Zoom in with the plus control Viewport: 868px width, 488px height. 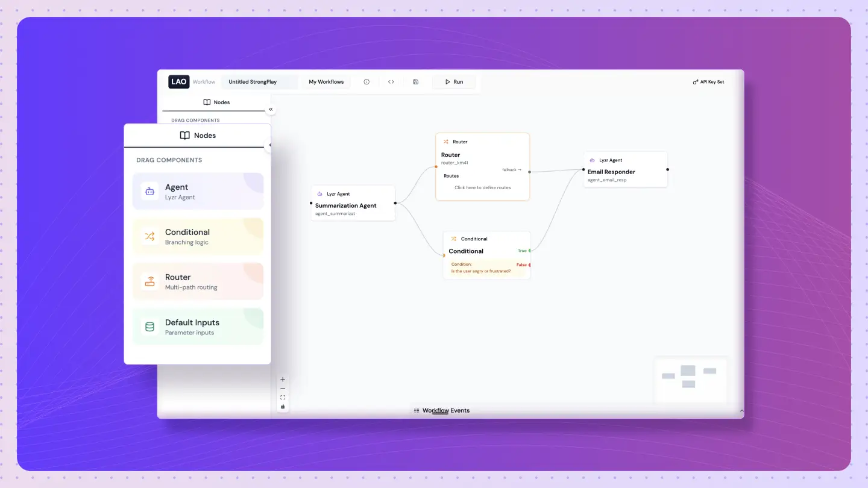(x=283, y=380)
